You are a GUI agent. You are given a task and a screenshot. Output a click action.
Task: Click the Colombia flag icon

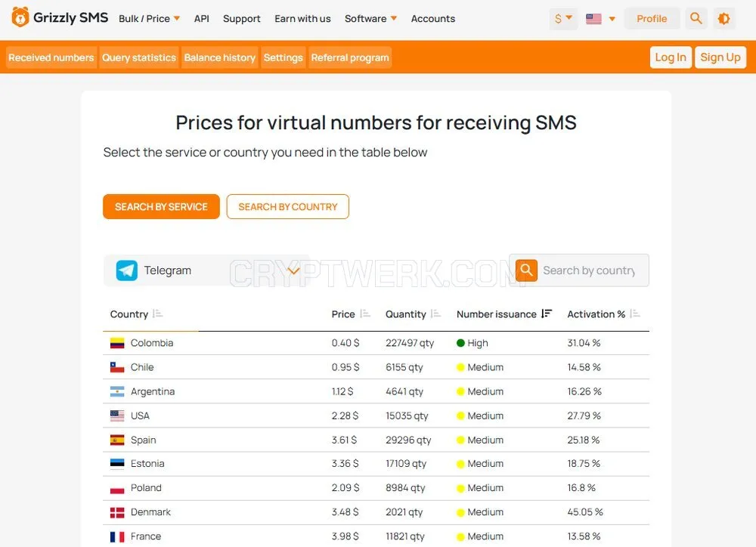click(117, 343)
